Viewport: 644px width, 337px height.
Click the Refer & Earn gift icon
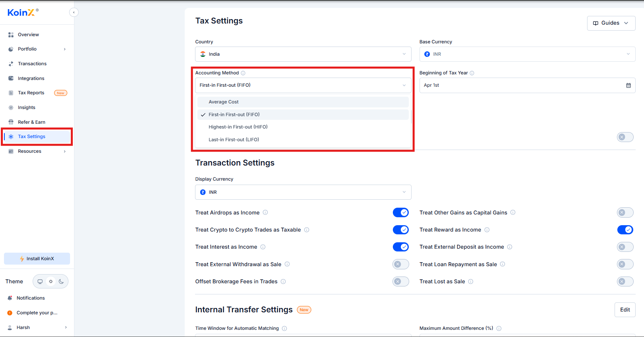click(x=11, y=122)
